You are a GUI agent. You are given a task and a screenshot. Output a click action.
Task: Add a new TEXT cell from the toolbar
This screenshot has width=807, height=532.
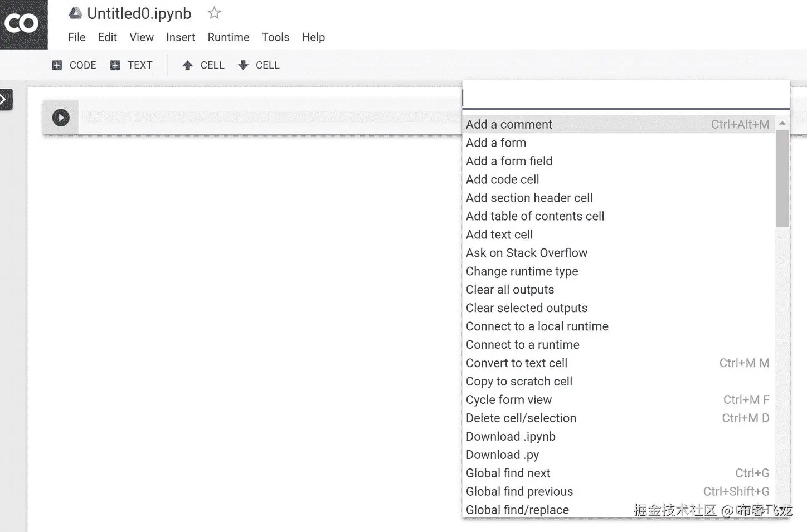[132, 65]
